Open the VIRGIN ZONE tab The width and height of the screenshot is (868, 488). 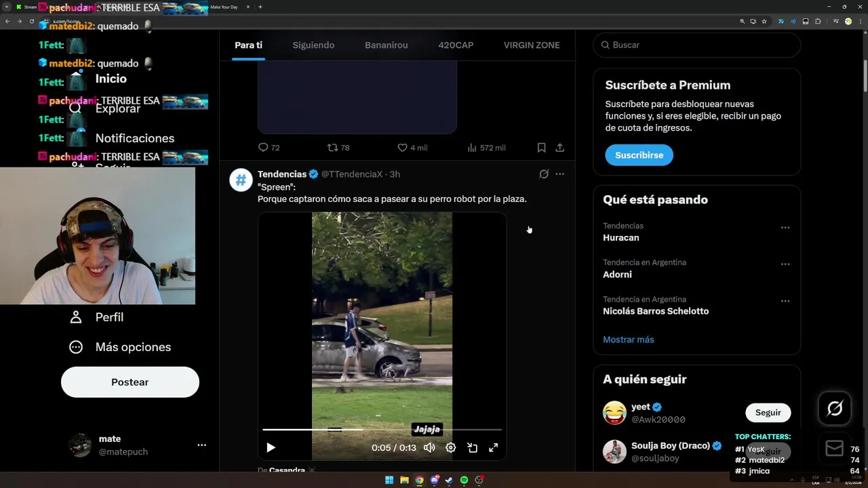[532, 45]
